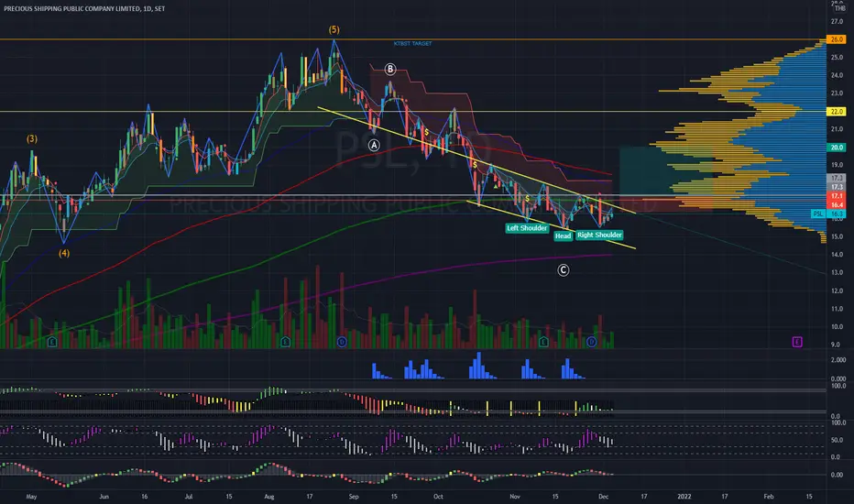Select the Right Shoulder annotation
This screenshot has height=504, width=854.
pyautogui.click(x=599, y=235)
